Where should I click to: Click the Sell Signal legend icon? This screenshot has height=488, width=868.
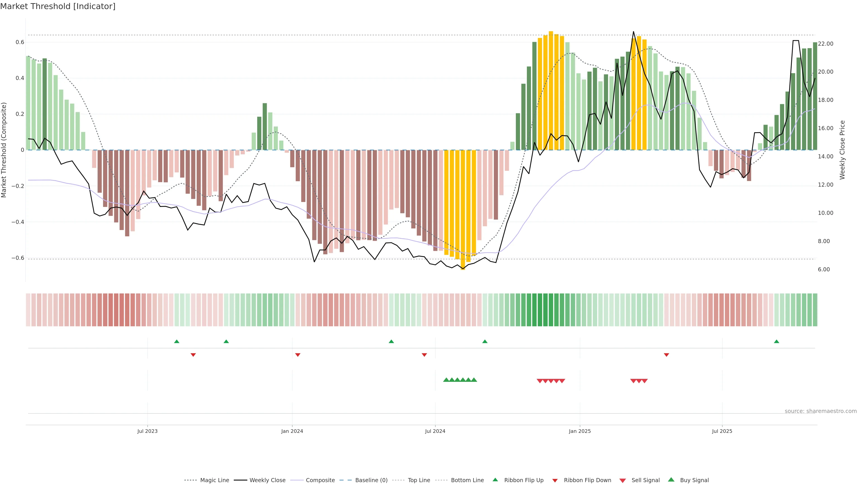(x=623, y=481)
